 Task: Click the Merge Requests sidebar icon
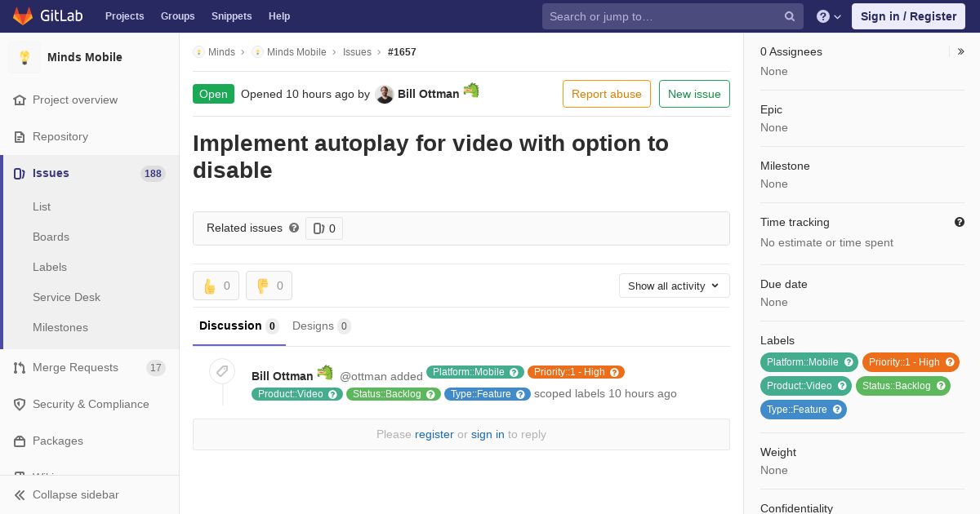pos(20,367)
